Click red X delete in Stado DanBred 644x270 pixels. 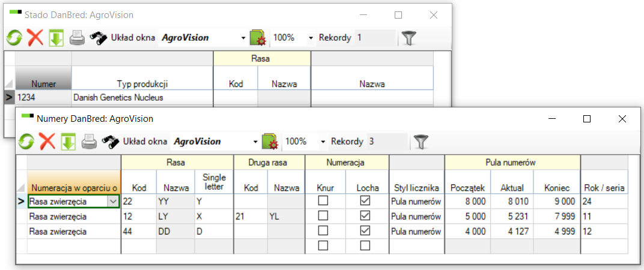click(x=35, y=38)
